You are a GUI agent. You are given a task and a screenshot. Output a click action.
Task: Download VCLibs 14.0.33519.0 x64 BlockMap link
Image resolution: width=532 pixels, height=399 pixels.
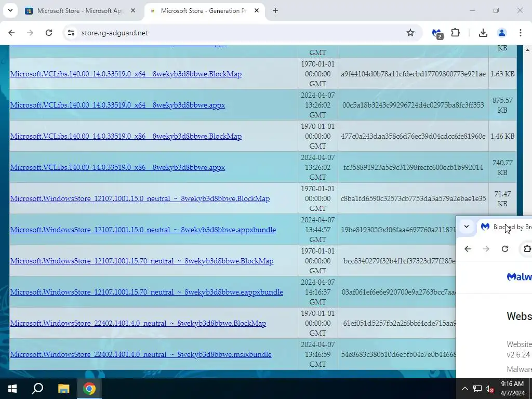(x=126, y=74)
